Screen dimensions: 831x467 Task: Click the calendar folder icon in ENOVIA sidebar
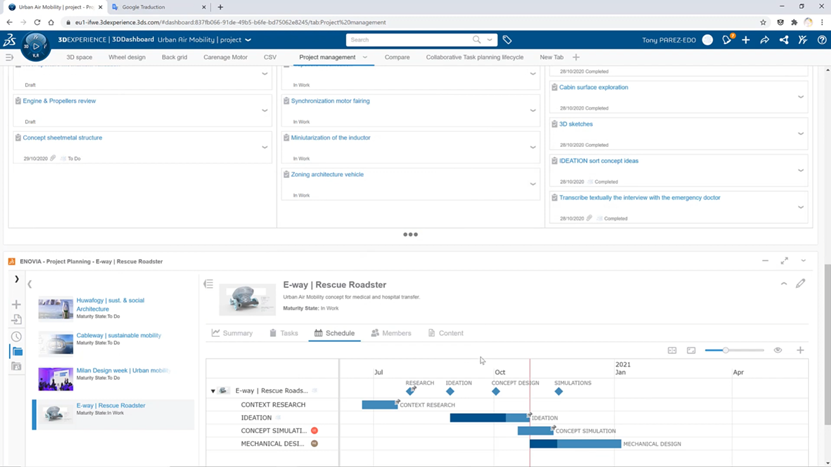16,366
